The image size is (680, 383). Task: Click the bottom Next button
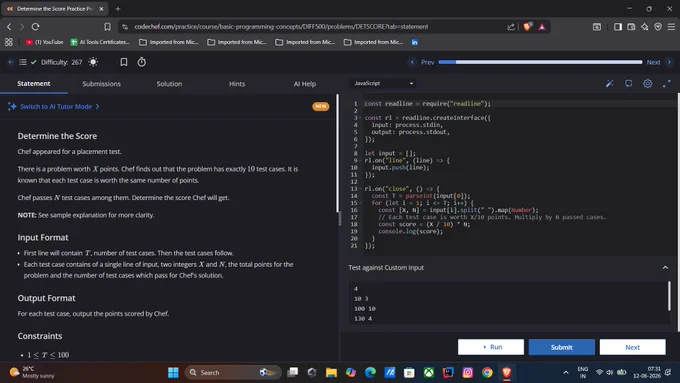[632, 347]
